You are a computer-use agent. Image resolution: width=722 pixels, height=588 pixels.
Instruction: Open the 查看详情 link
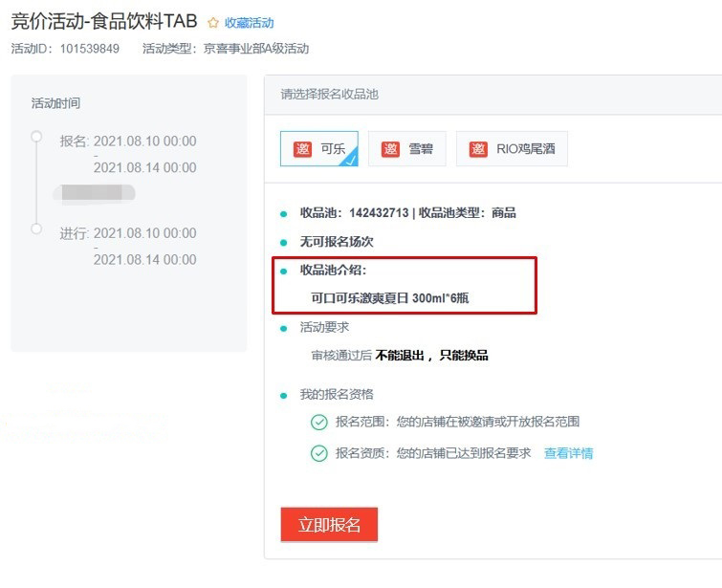[x=568, y=453]
